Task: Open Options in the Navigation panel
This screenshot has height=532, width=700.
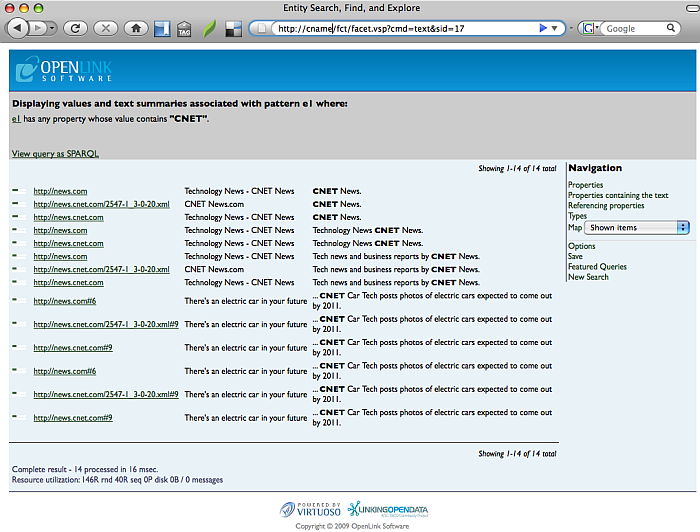Action: [x=581, y=246]
